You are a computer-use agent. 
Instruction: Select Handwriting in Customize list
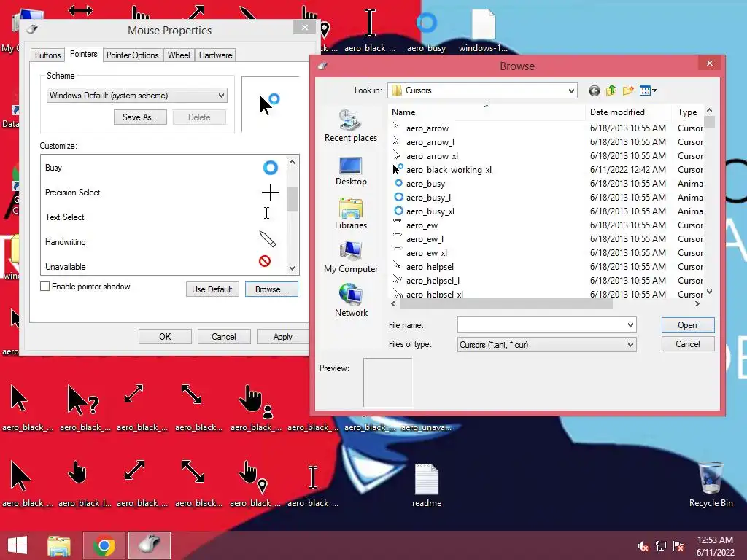point(163,242)
